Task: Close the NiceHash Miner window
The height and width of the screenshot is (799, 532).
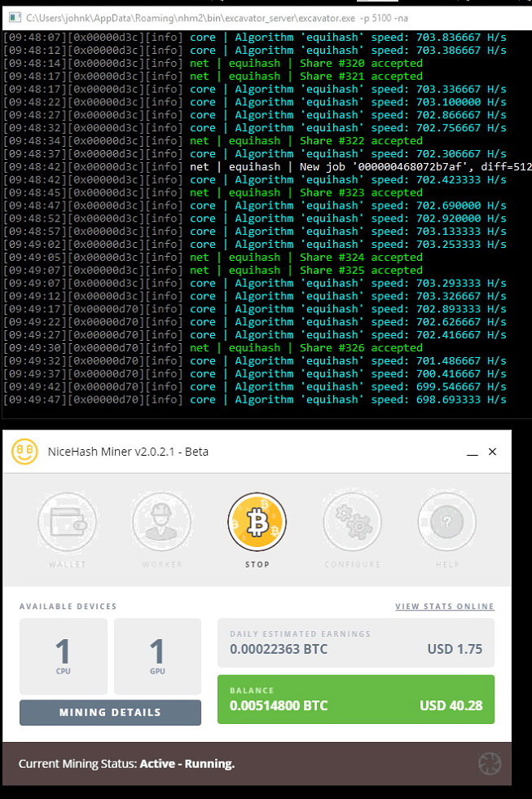Action: click(492, 452)
